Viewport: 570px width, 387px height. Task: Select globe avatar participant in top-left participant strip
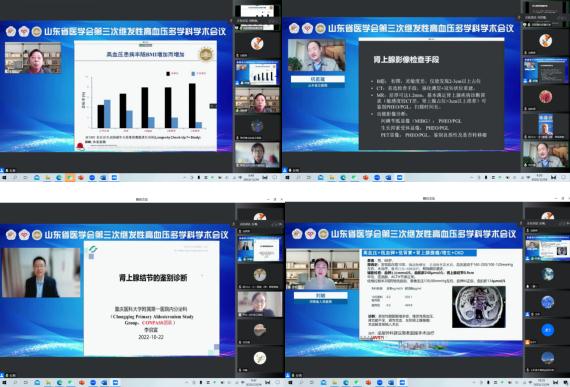pos(257,127)
